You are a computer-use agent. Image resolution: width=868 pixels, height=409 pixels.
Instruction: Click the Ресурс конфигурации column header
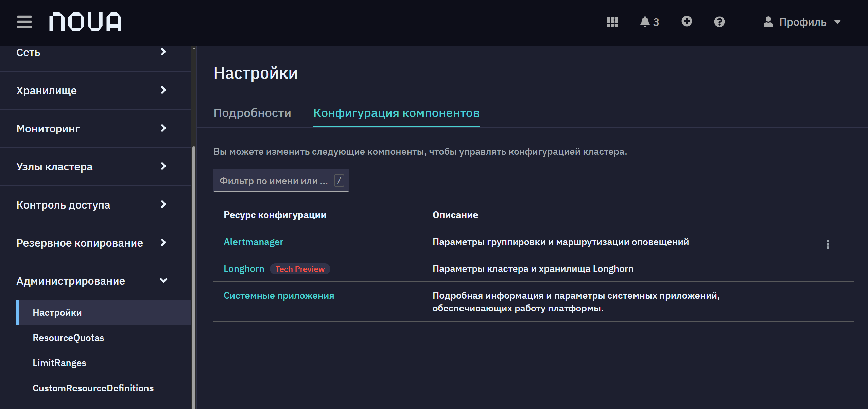pos(275,215)
